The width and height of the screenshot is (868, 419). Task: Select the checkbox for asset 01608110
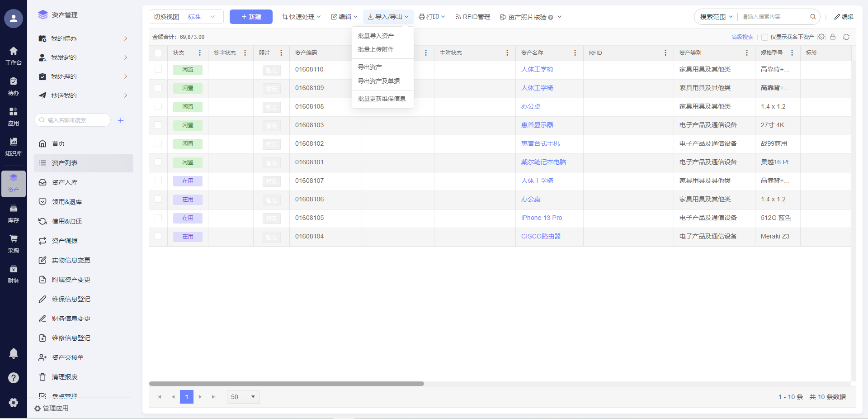pyautogui.click(x=158, y=69)
